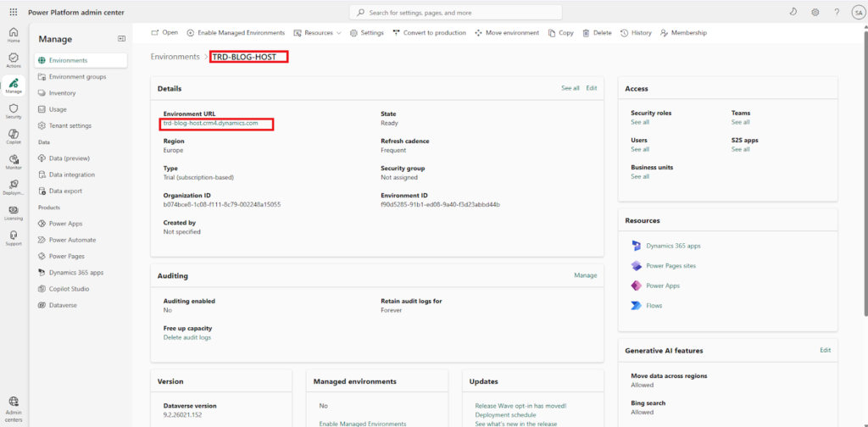Open the trd-blog-host.crm4.dynamics.com URL link
Viewport: 868px width, 427px height.
pyautogui.click(x=210, y=124)
